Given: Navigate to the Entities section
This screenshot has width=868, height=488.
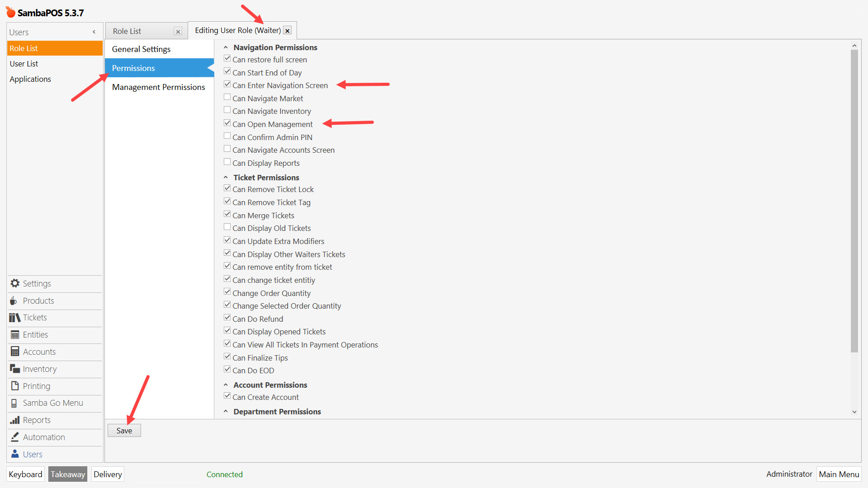Looking at the screenshot, I should click(x=35, y=334).
